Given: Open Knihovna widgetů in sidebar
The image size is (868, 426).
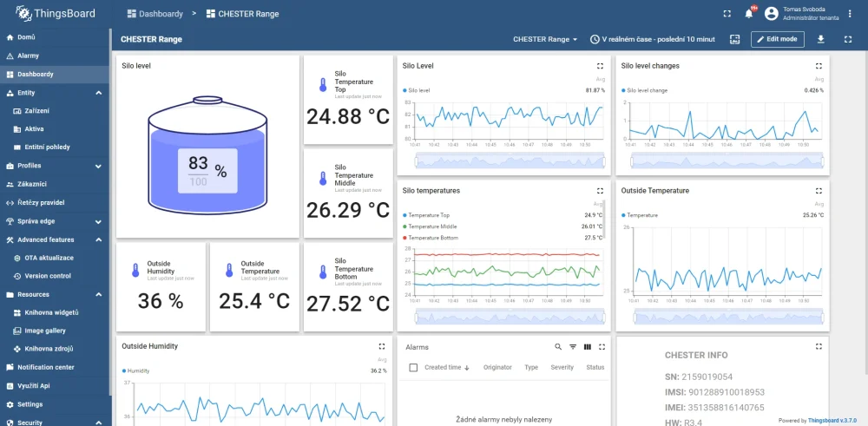Looking at the screenshot, I should pos(56,312).
